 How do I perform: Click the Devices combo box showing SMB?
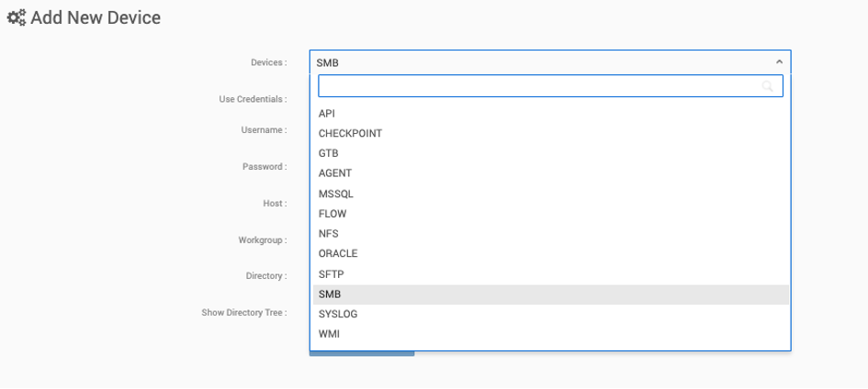(x=550, y=62)
